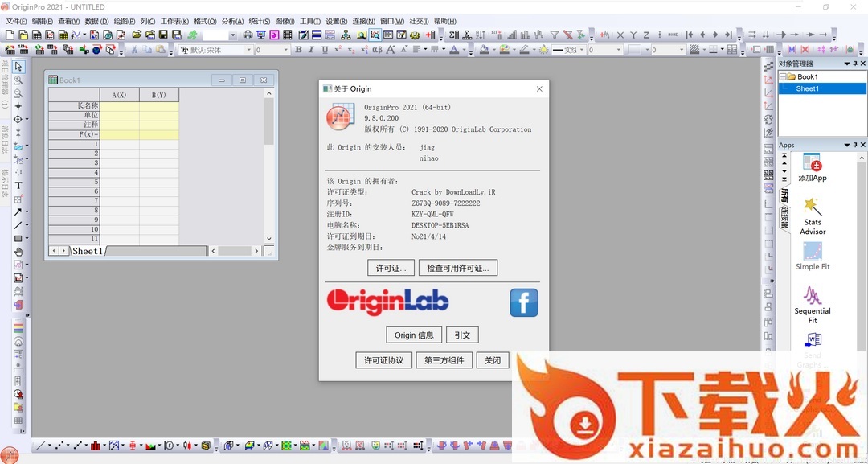Image resolution: width=868 pixels, height=464 pixels.
Task: Click the Facebook icon in About dialog
Action: tap(523, 303)
